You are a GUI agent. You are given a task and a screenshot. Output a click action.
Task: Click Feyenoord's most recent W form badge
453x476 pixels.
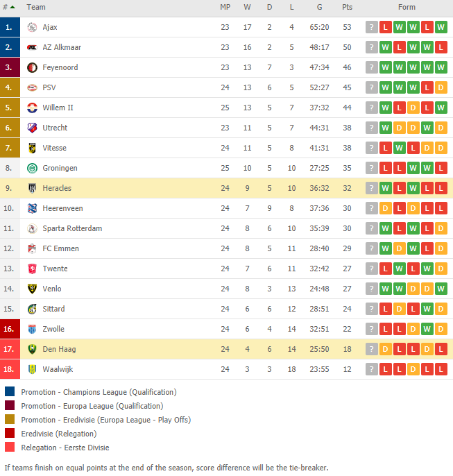[385, 67]
